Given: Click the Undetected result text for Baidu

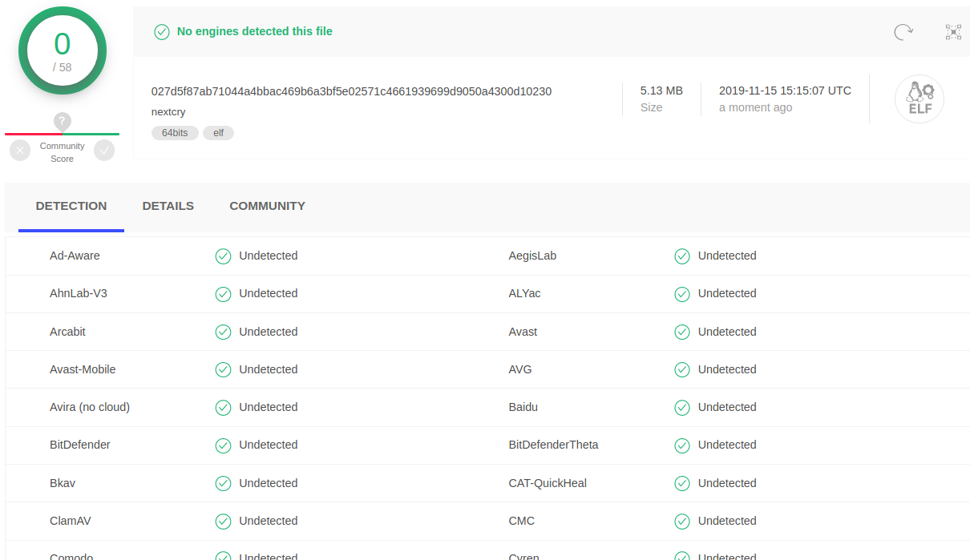Looking at the screenshot, I should tap(727, 407).
